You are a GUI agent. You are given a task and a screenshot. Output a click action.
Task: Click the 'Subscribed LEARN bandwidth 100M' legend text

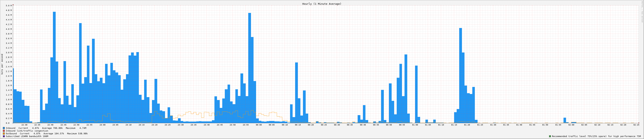click(27, 136)
